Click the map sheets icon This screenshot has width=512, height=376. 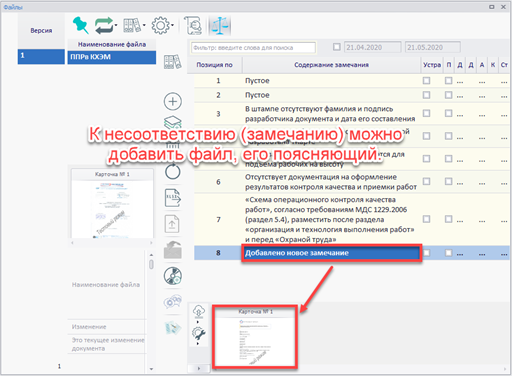point(173,328)
